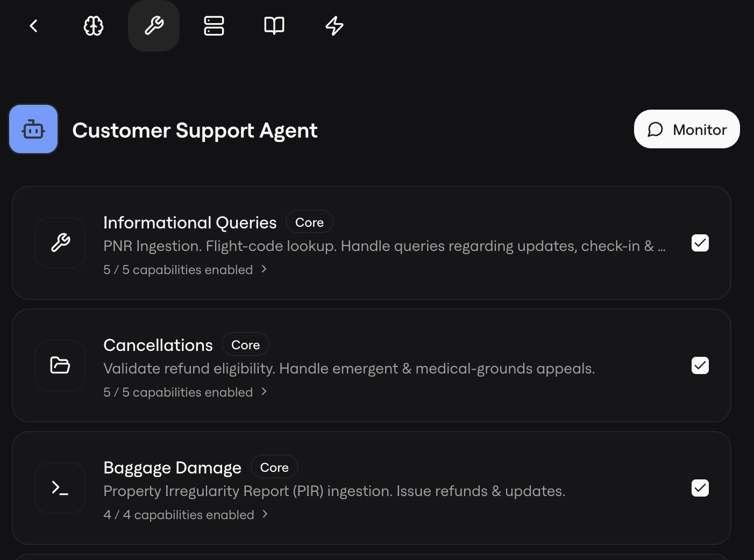Open the server stack icon tab
Viewport: 754px width, 560px height.
[214, 26]
